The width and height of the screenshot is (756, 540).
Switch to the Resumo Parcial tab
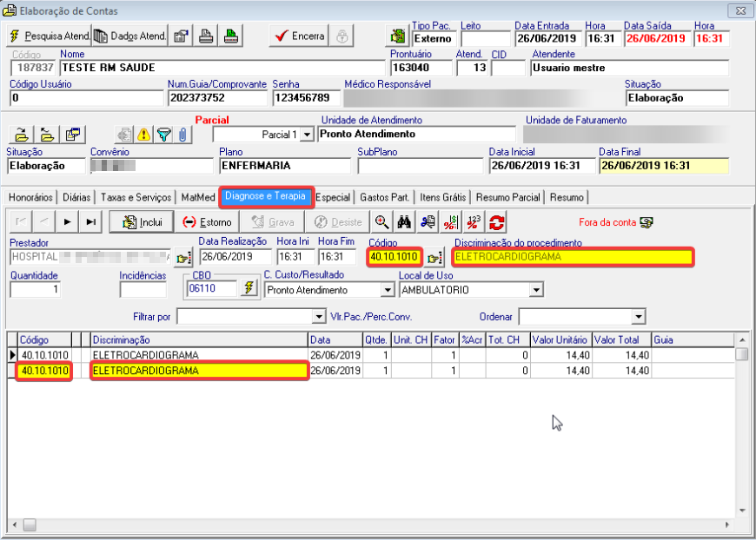pyautogui.click(x=507, y=197)
